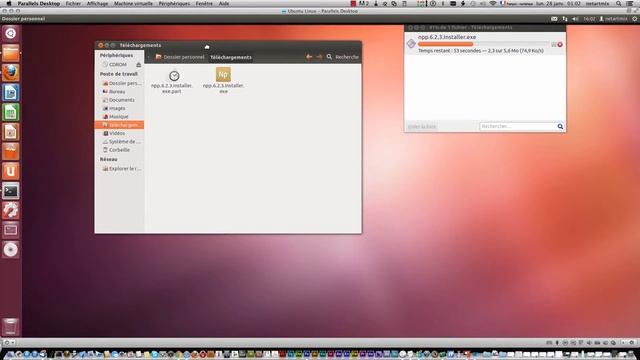
Task: Open the Ubuntu Dash home launcher
Action: (x=11, y=33)
